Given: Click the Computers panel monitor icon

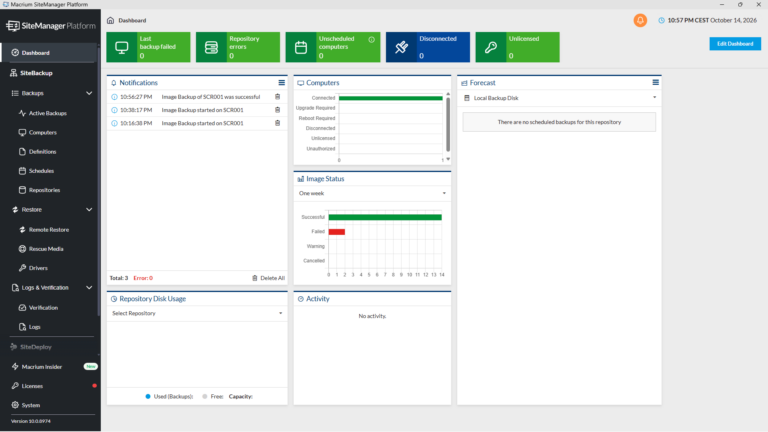Looking at the screenshot, I should [x=301, y=83].
